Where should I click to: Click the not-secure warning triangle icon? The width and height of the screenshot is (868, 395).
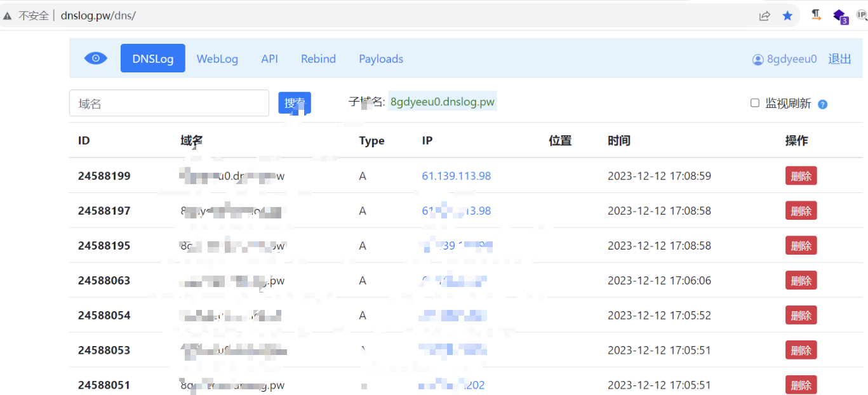click(x=8, y=16)
